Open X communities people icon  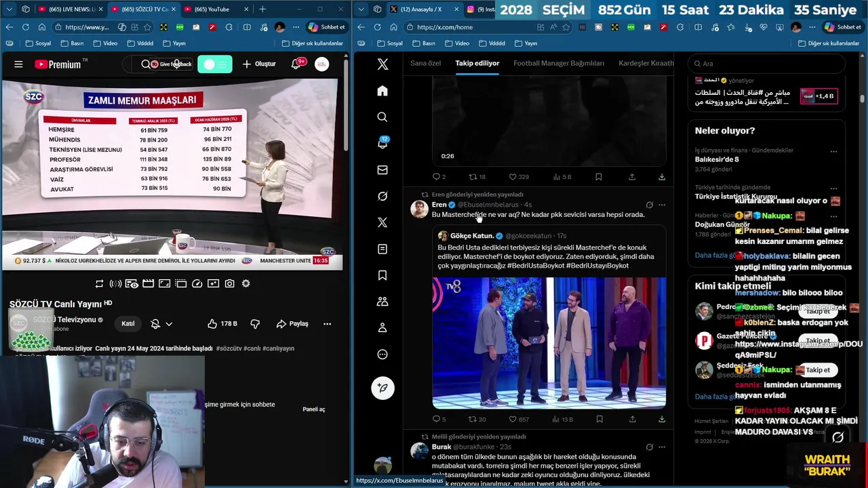click(x=382, y=302)
